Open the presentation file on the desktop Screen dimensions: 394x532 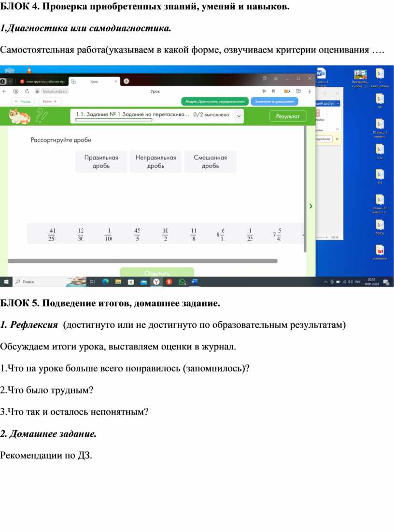click(x=360, y=75)
